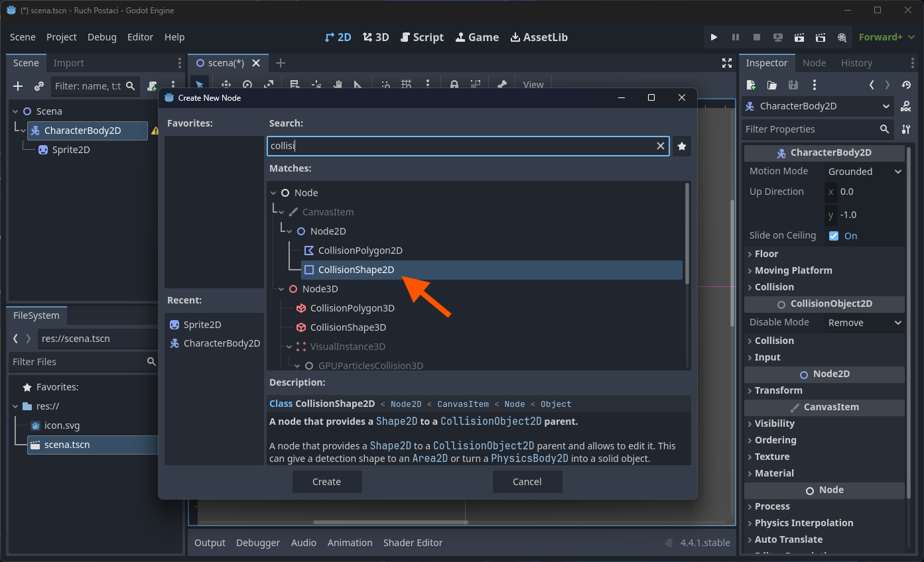Toggle grid snap toolbar icon

coord(407,85)
